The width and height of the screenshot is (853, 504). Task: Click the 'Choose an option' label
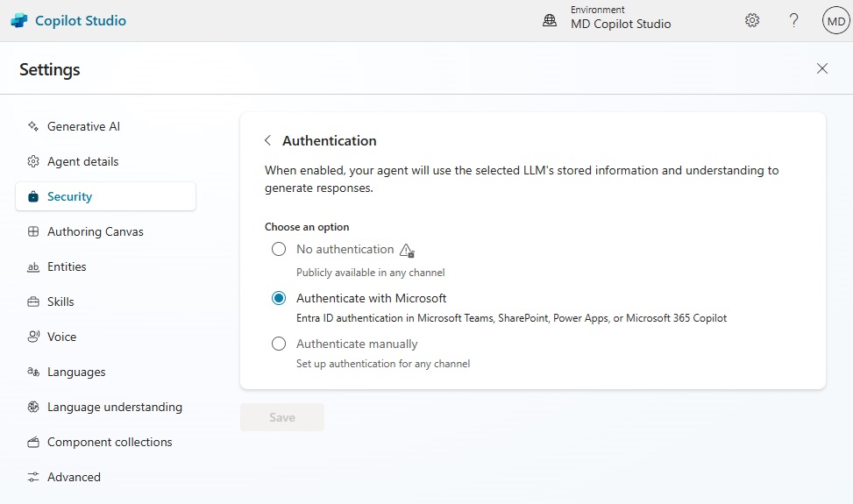307,227
